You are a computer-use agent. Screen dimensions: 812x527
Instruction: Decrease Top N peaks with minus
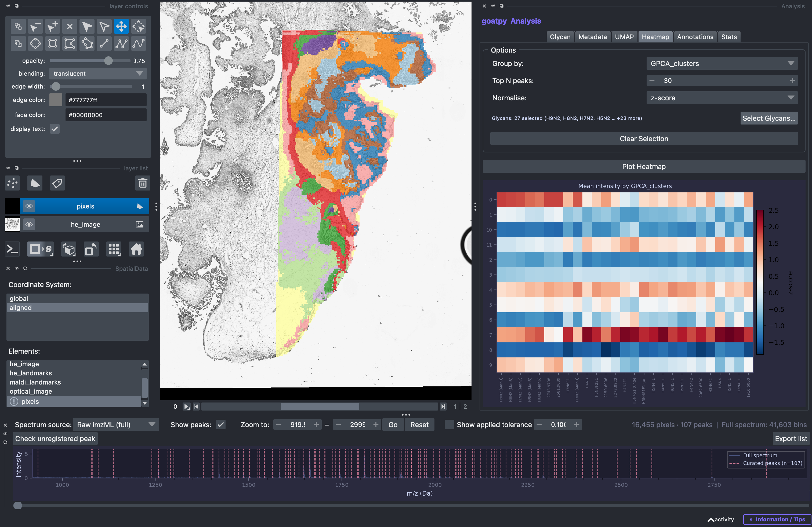coord(652,81)
